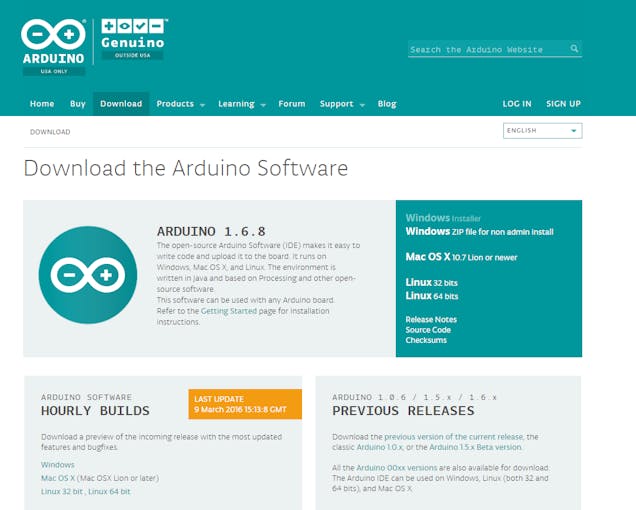Expand the Support menu arrow
This screenshot has width=636, height=510.
point(362,105)
